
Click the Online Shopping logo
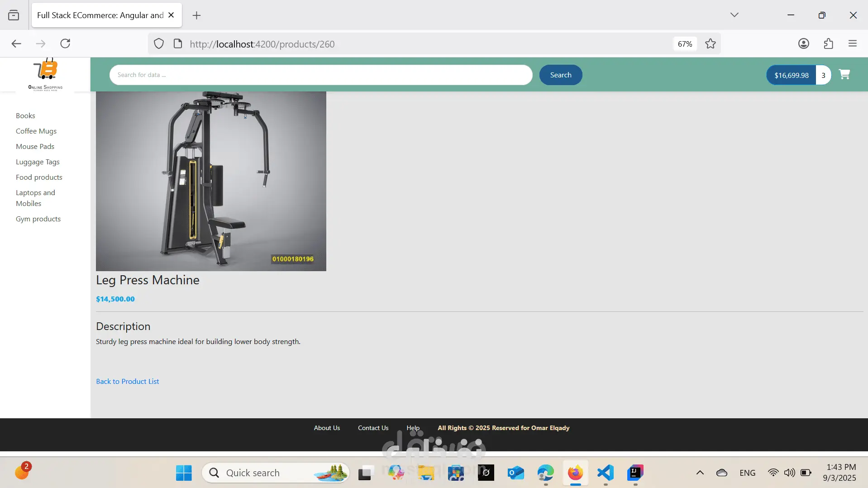coord(45,75)
